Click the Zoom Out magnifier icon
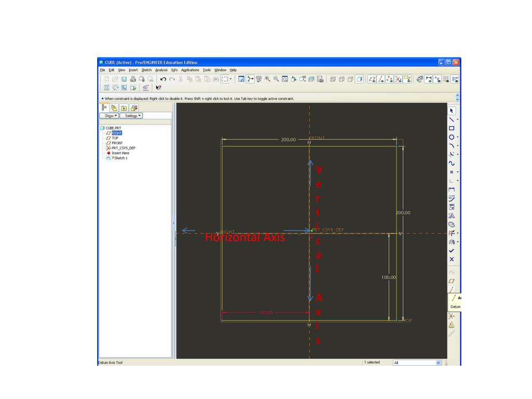Screen dimensions: 532x399 [x=276, y=79]
